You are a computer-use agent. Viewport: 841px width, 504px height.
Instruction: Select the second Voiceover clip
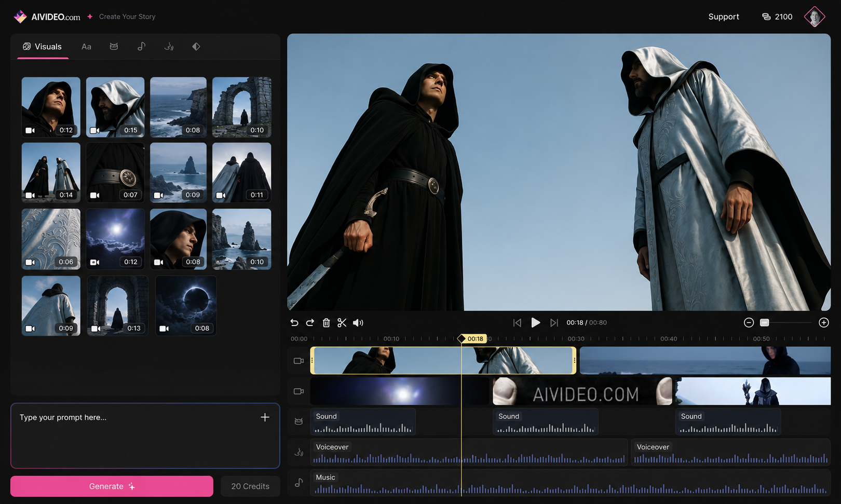pos(731,452)
